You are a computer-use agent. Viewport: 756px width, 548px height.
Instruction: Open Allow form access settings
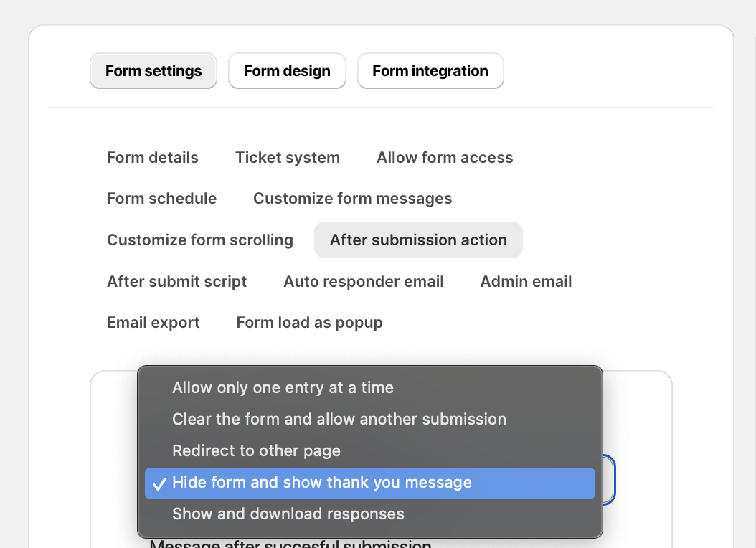[445, 158]
